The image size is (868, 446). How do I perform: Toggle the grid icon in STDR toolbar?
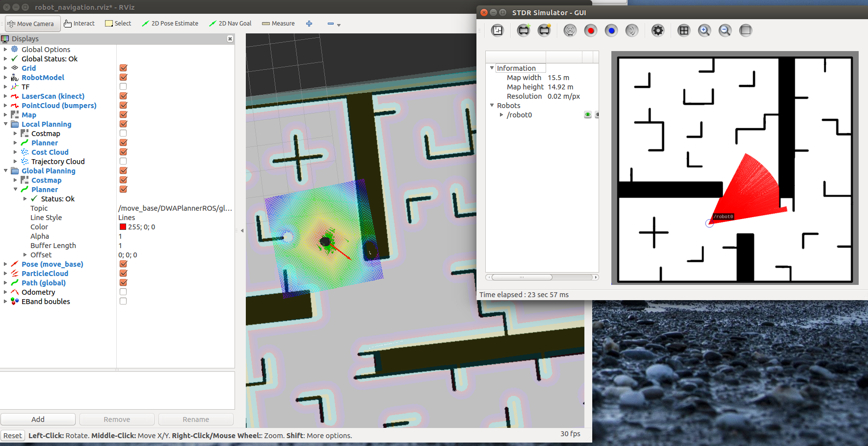click(684, 30)
